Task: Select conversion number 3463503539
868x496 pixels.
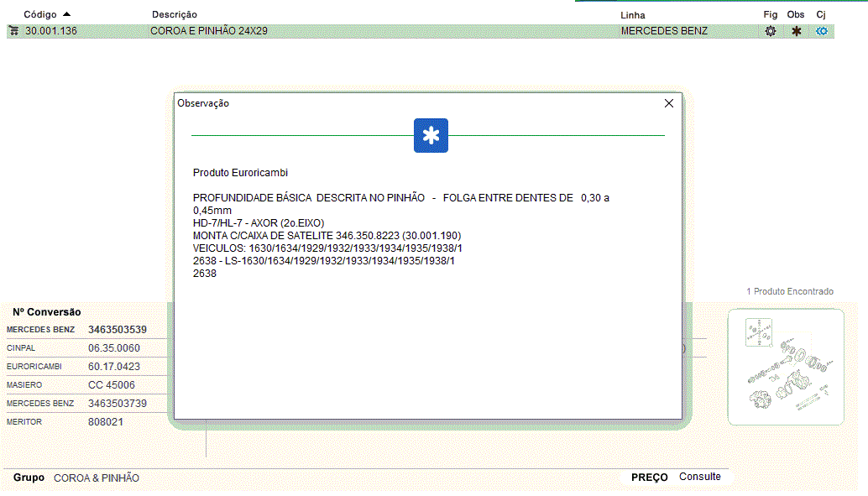Action: pyautogui.click(x=118, y=330)
